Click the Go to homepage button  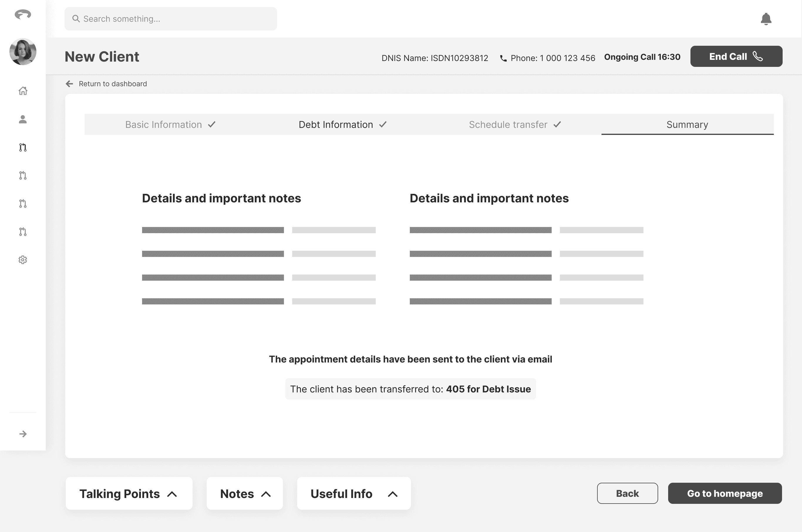tap(725, 493)
